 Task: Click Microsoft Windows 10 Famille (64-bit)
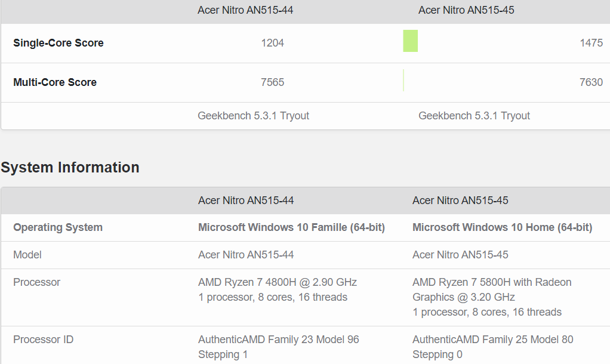pos(291,227)
